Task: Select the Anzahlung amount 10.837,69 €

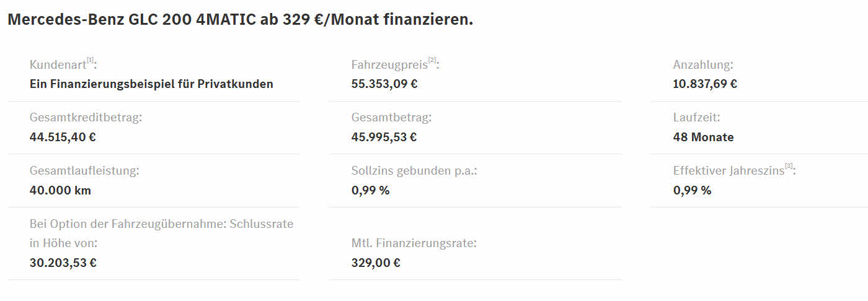Action: [x=705, y=84]
